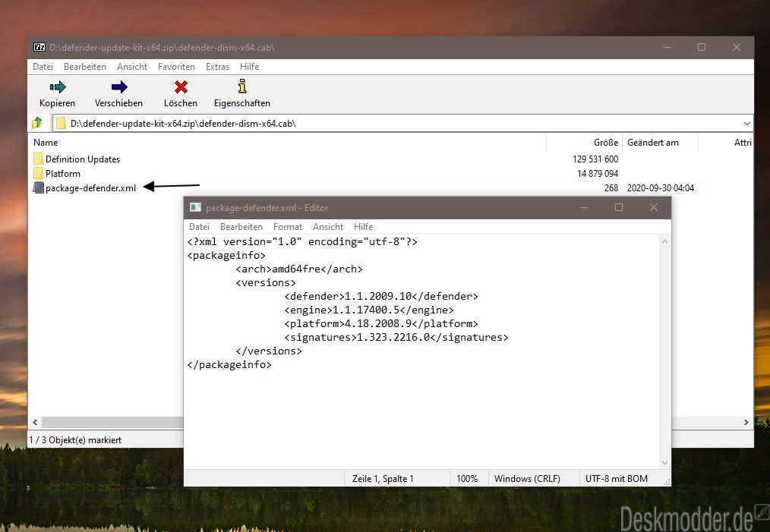Screen dimensions: 770x532
Task: Click the date 2020-09-30 04:04
Action: pos(661,188)
